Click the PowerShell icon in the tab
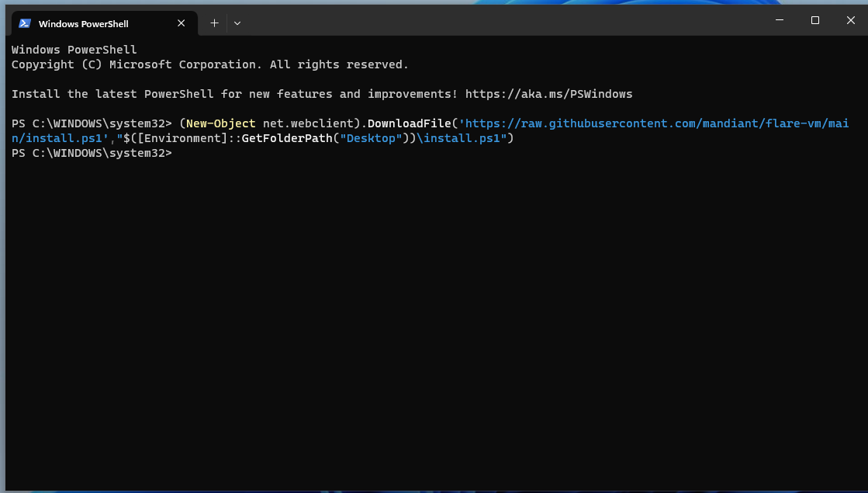 pos(25,23)
